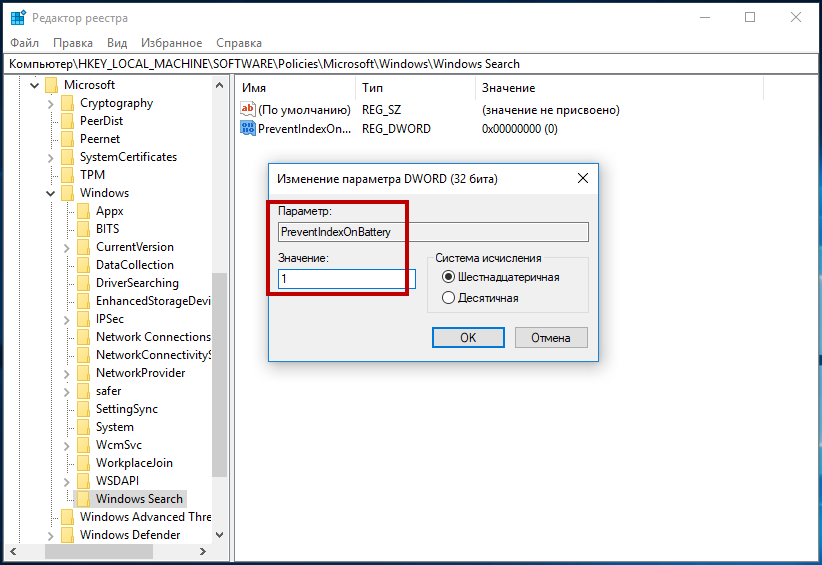The image size is (822, 565).
Task: Click the Windows Defender folder icon
Action: point(68,535)
